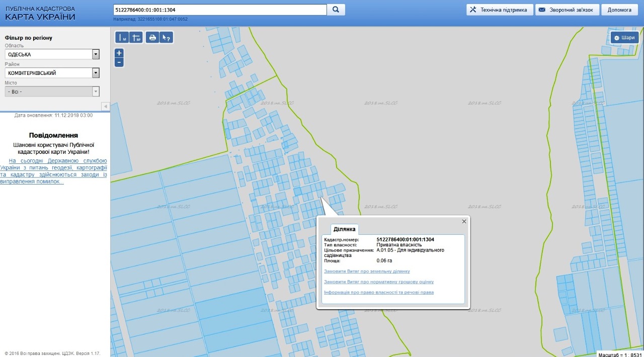Click the Фільтр по регіону heading
This screenshot has height=357, width=644.
(29, 38)
